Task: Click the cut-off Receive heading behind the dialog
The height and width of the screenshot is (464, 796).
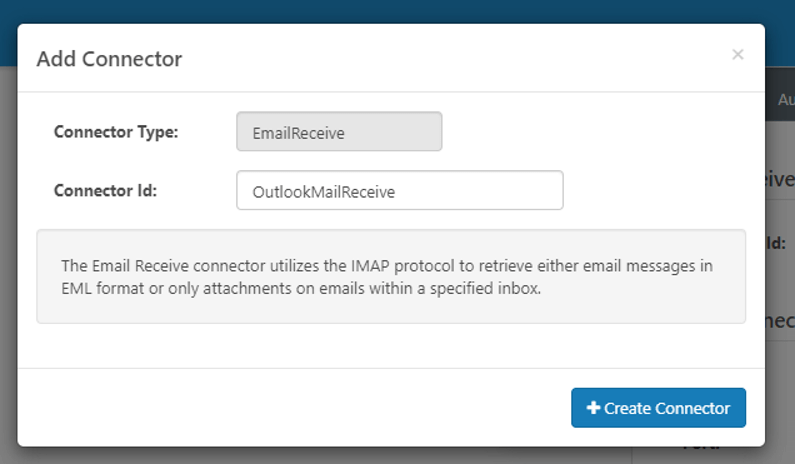Action: pyautogui.click(x=781, y=178)
